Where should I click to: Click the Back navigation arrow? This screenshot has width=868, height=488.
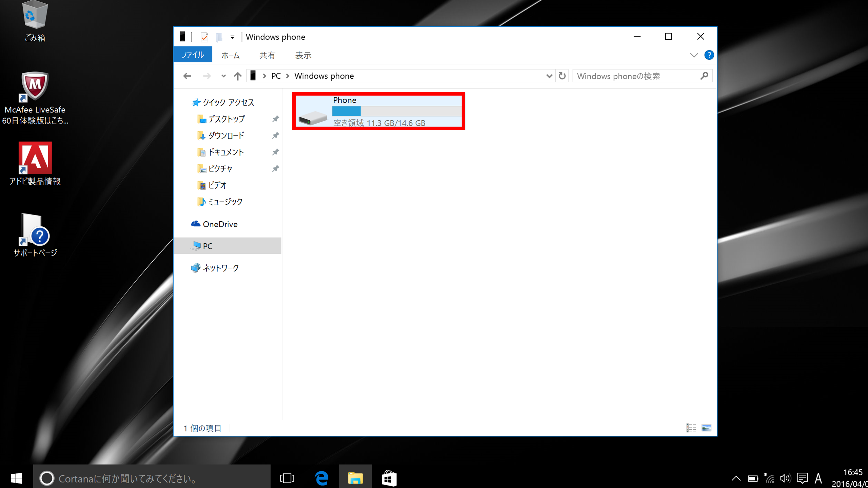(187, 76)
